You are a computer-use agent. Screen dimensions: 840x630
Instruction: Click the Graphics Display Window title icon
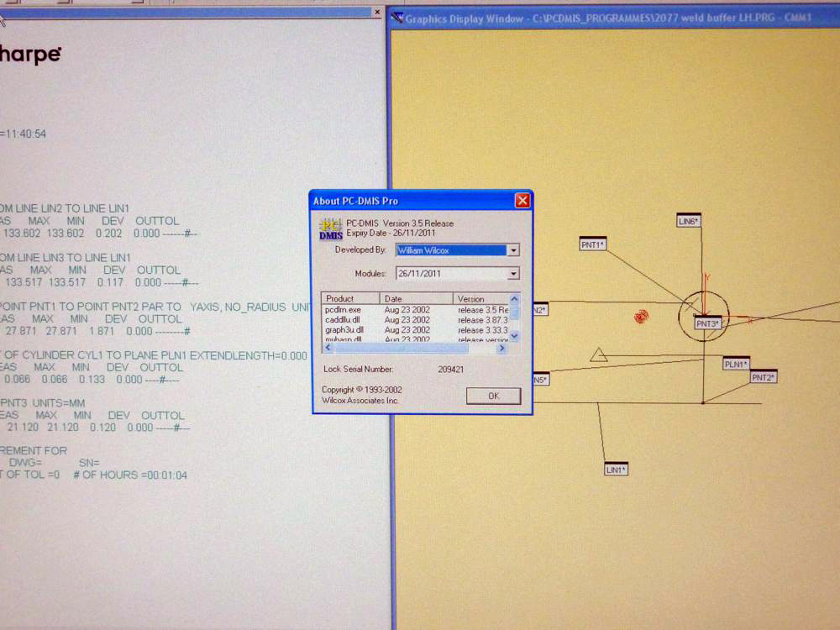397,18
